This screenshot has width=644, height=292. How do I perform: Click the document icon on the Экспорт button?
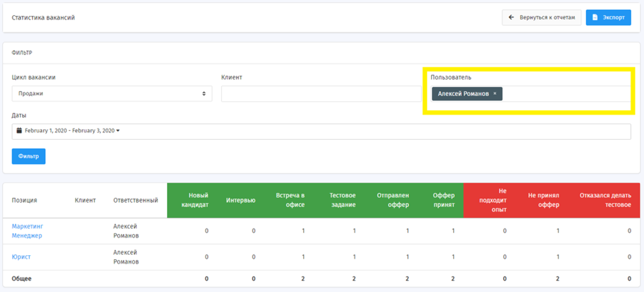pos(595,17)
